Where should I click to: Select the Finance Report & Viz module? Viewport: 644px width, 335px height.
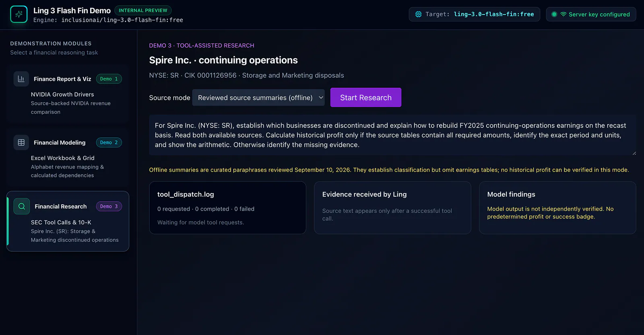68,94
